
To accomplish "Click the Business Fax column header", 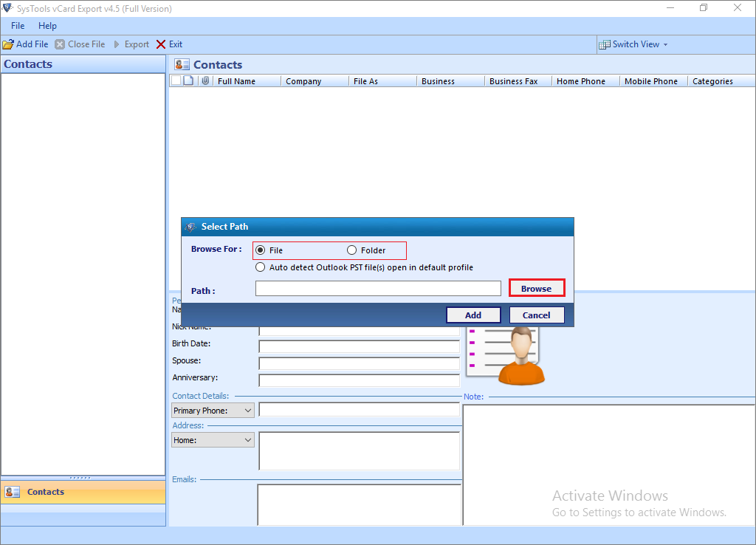I will [x=518, y=81].
